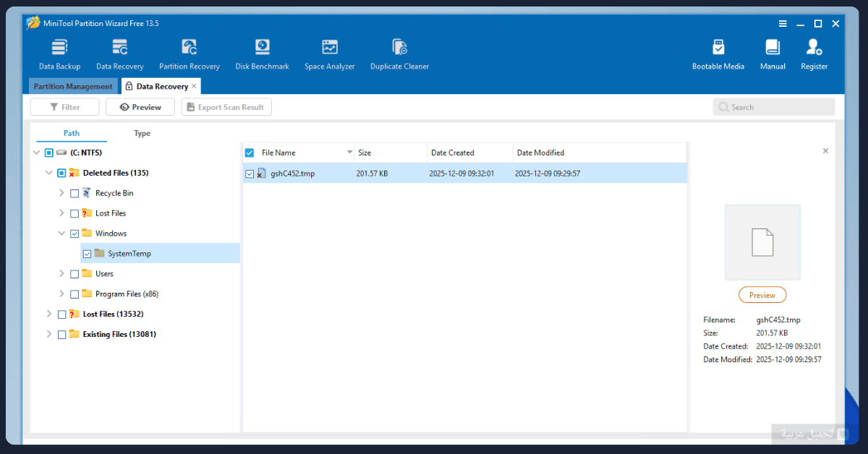Uncheck the Windows folder checkbox
The image size is (868, 454).
(75, 234)
